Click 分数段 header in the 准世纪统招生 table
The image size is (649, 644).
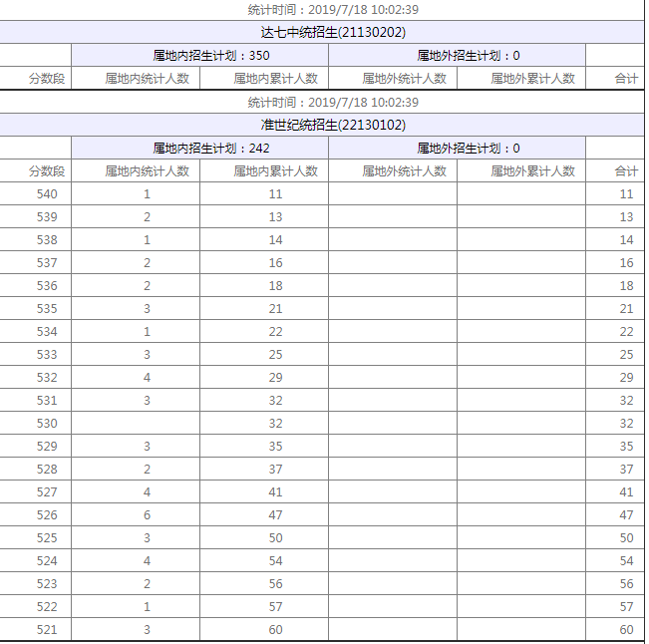pos(46,170)
